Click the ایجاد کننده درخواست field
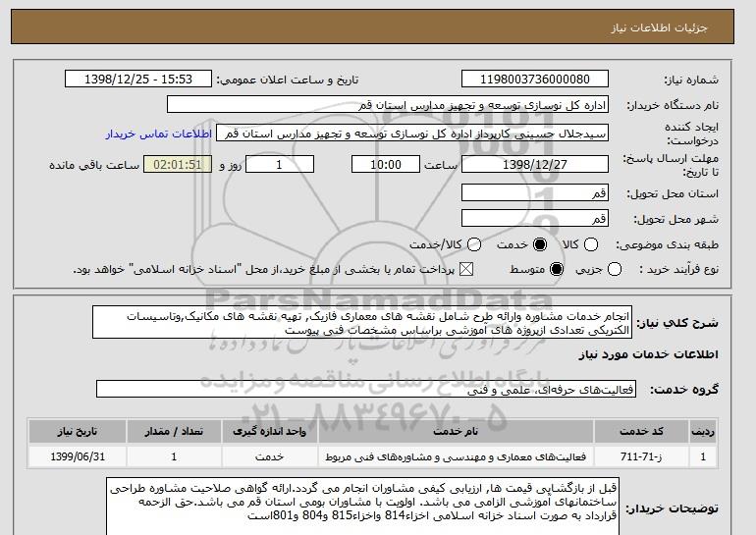The image size is (756, 535). coord(412,134)
